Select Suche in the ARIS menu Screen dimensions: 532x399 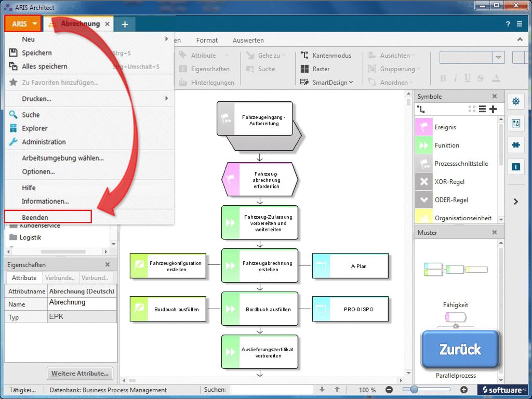click(x=90, y=115)
